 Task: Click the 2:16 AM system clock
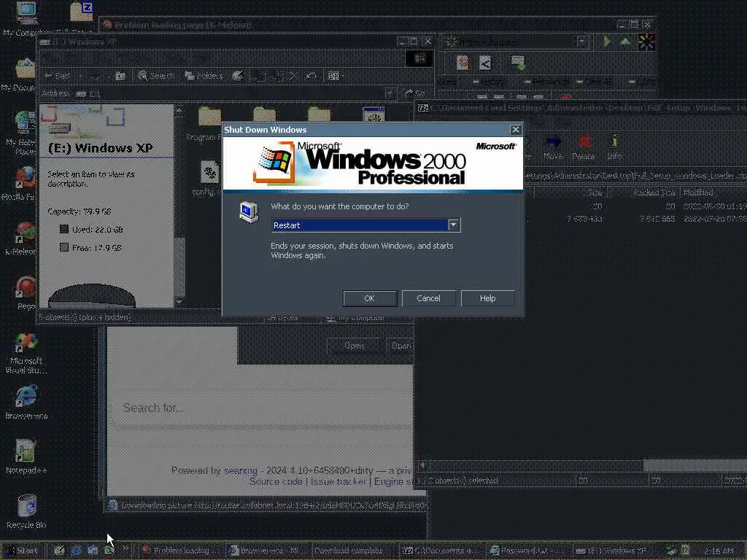click(x=719, y=551)
